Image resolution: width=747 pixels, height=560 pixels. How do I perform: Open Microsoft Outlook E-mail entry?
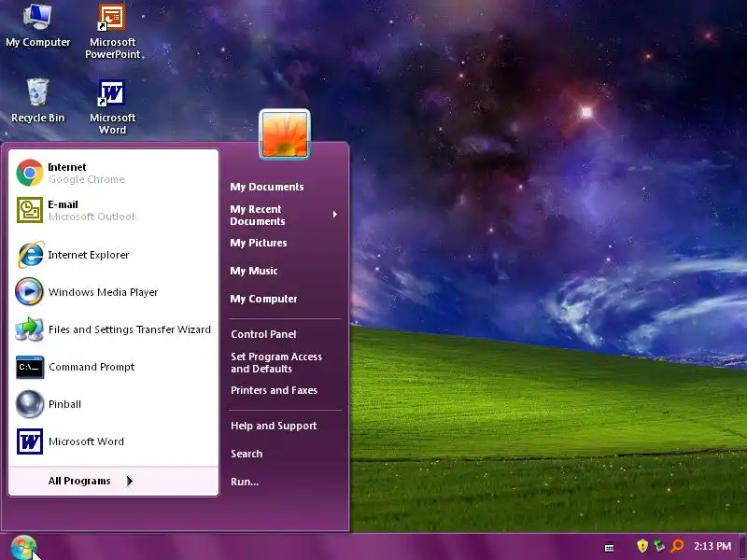point(113,210)
